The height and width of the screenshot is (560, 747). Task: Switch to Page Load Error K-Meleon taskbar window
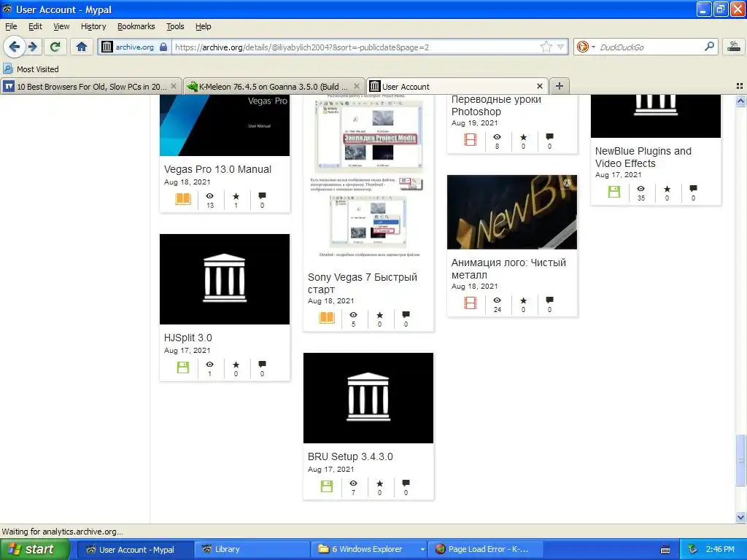pos(486,549)
